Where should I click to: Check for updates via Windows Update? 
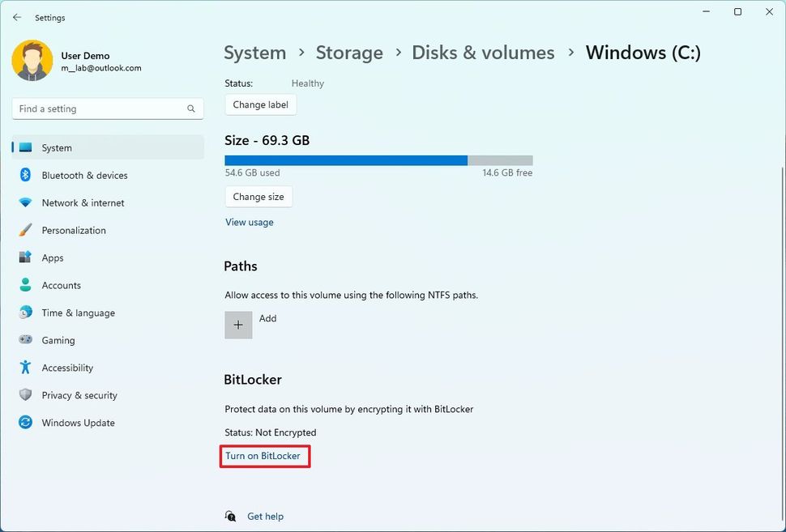pos(78,423)
